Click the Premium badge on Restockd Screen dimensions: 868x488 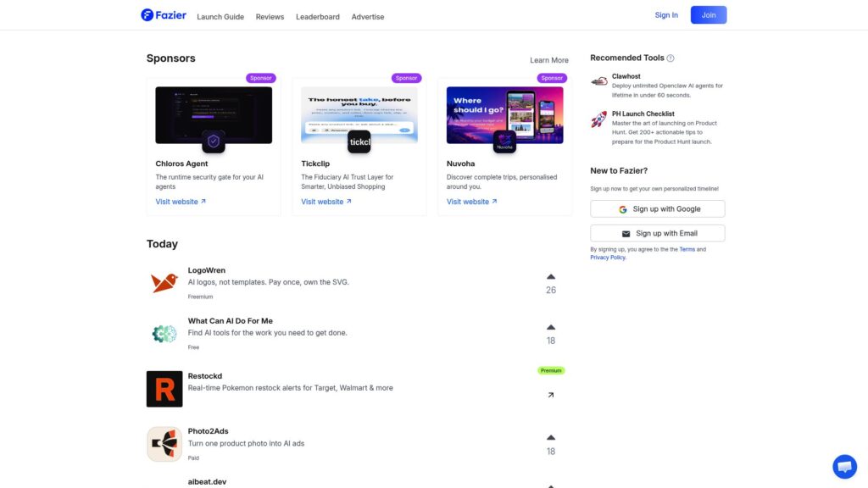[x=551, y=371]
